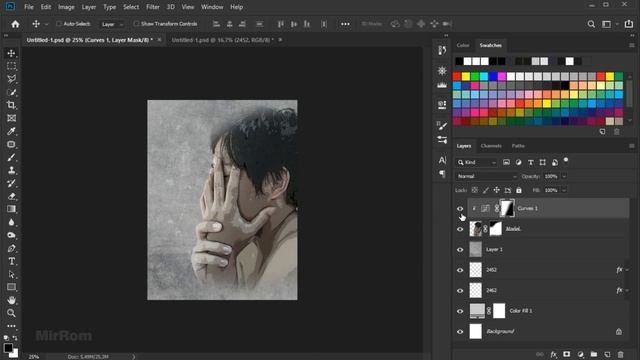This screenshot has height=360, width=640.
Task: Hide the Layer 1 layer
Action: coord(460,249)
